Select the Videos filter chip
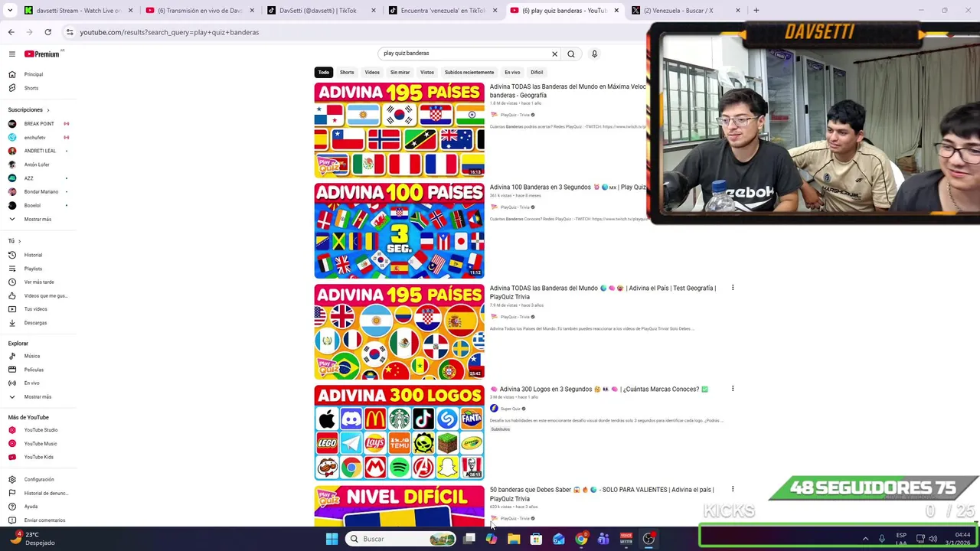The image size is (980, 551). (372, 72)
